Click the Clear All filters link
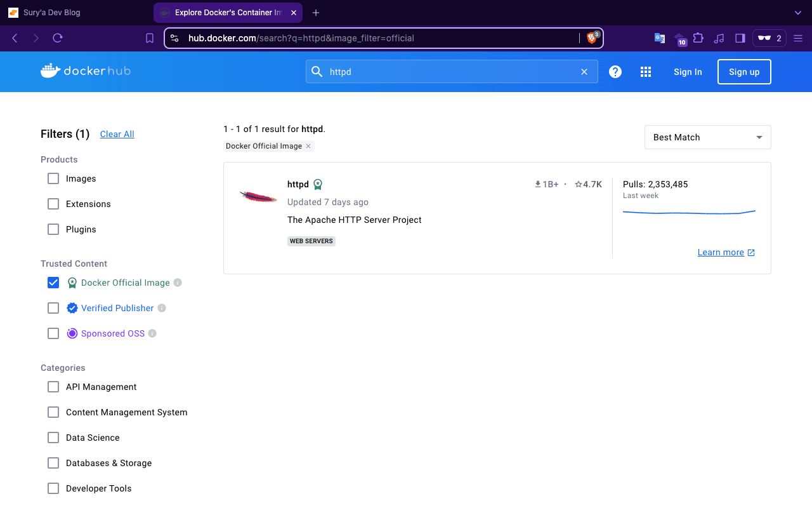 (x=117, y=134)
